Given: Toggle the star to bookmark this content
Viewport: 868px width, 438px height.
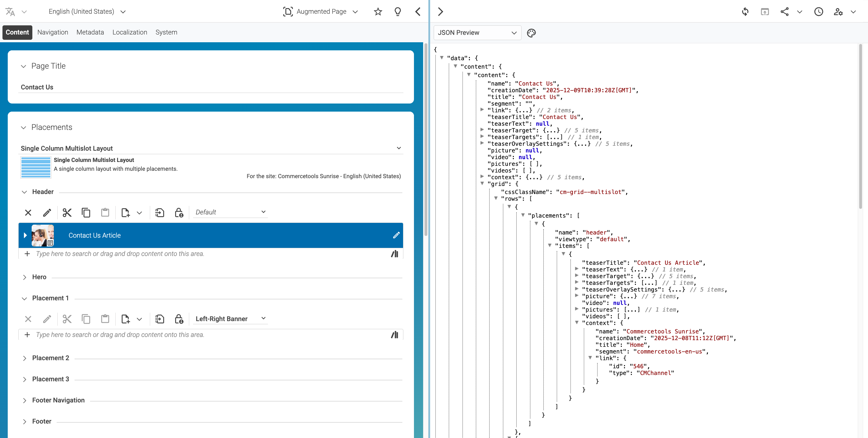Looking at the screenshot, I should tap(378, 12).
